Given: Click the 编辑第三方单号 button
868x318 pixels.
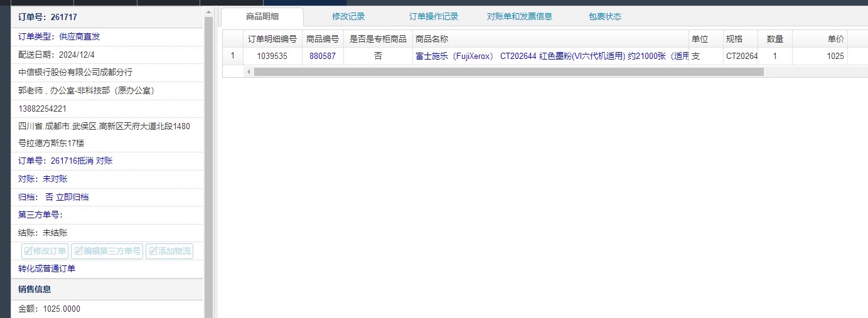Looking at the screenshot, I should click(107, 251).
